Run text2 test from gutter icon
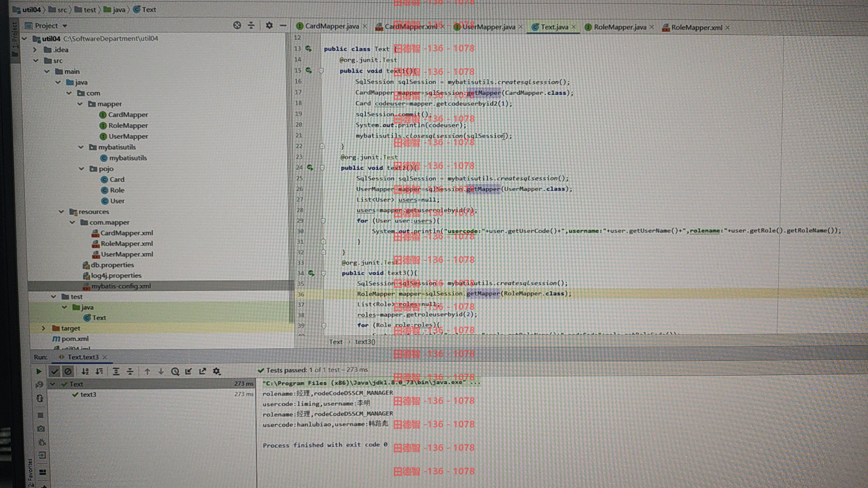 pos(310,167)
